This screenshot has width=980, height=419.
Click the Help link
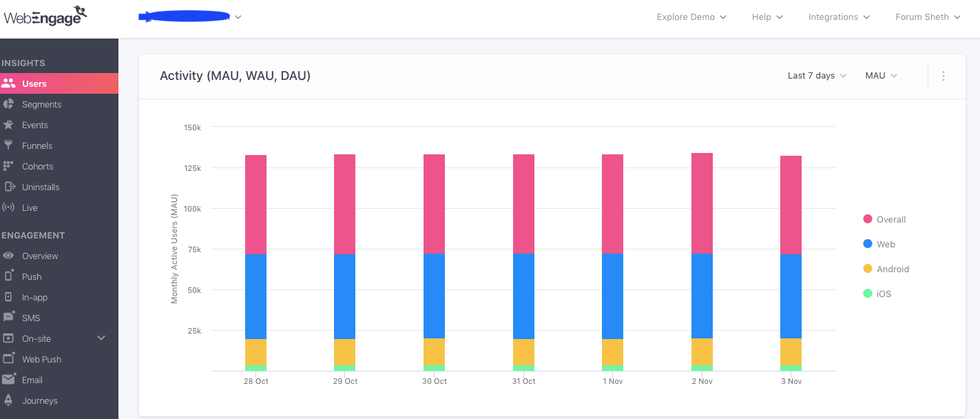click(x=766, y=17)
